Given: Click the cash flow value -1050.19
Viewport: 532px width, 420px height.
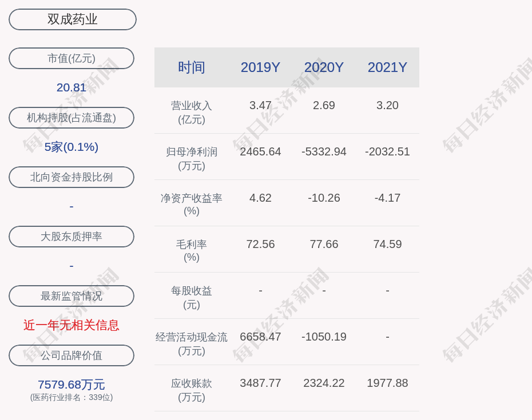Looking at the screenshot, I should tap(324, 337).
